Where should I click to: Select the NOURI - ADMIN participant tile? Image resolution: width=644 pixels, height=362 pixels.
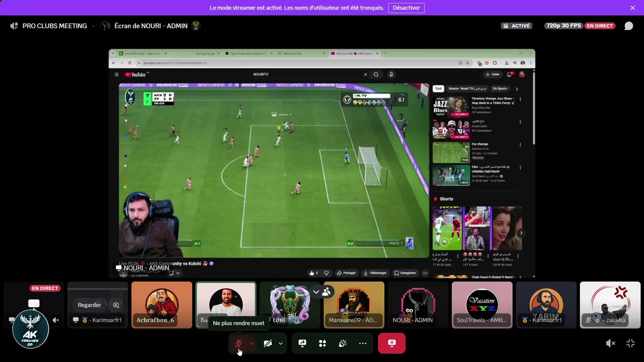click(x=418, y=305)
